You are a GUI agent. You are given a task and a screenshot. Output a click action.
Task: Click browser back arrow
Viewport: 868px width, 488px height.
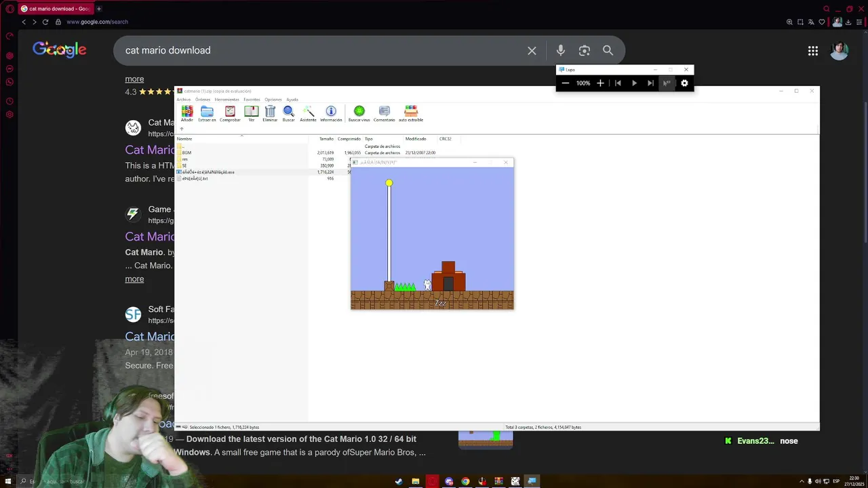click(24, 22)
